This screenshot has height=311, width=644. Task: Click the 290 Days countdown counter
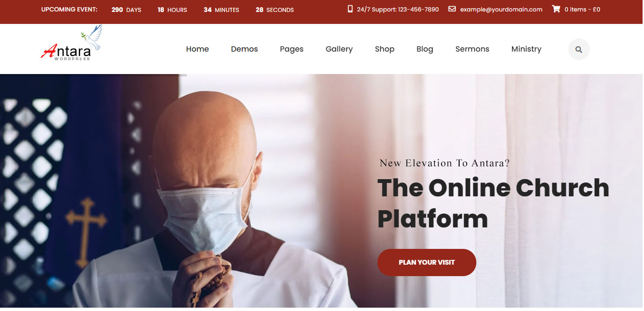(x=126, y=10)
